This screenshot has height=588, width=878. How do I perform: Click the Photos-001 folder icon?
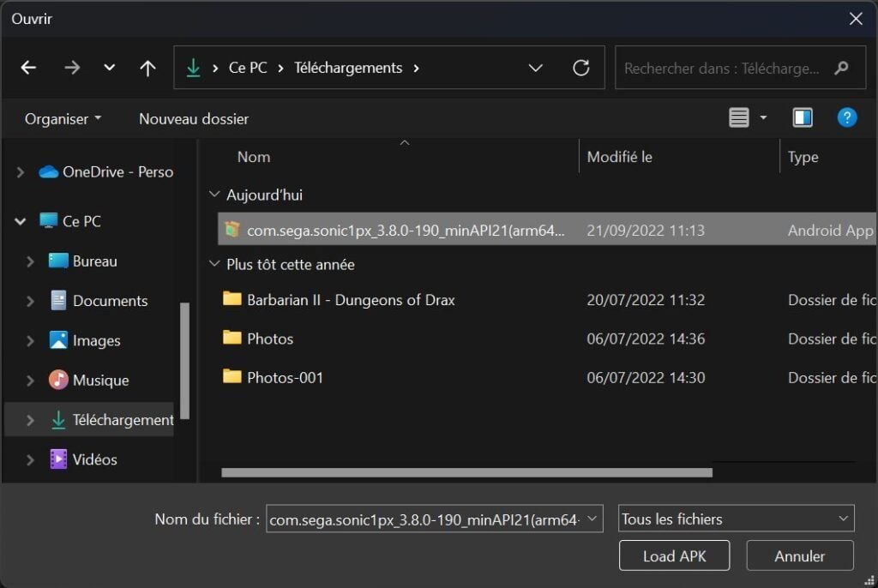click(232, 375)
